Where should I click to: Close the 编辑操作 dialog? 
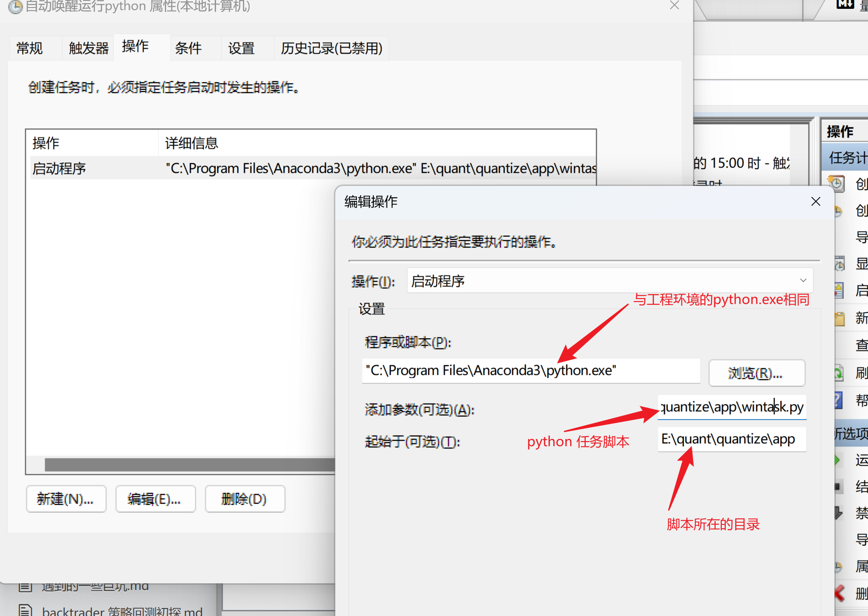(x=815, y=202)
